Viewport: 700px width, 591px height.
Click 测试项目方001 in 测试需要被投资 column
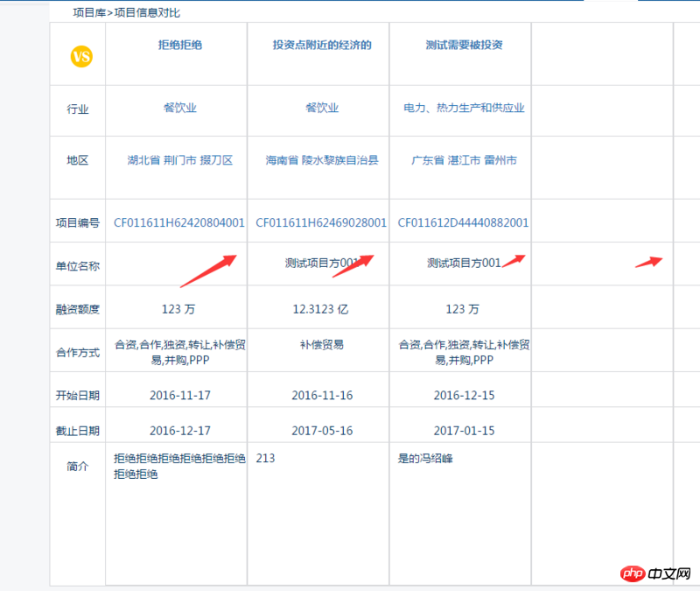(464, 264)
